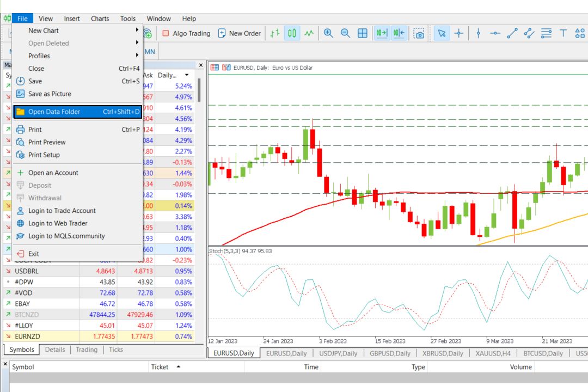Close the Toolbox panel at bottom
Image resolution: width=588 pixels, height=392 pixels.
5,364
